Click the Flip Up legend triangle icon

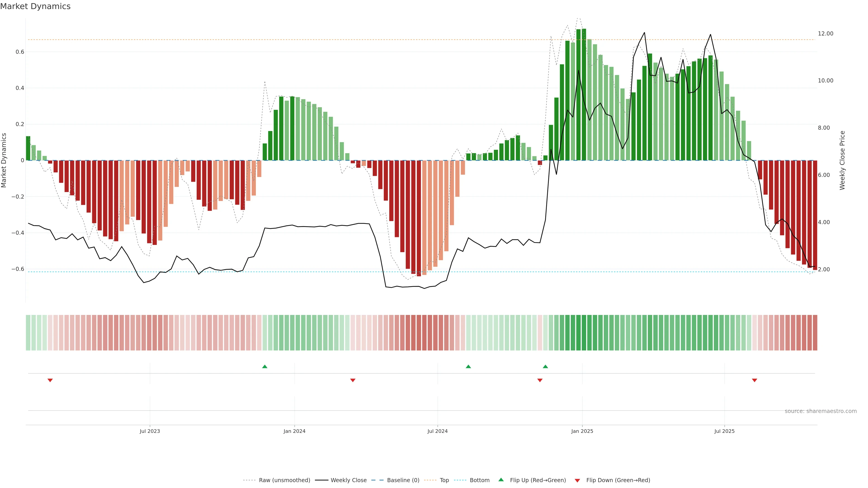(x=501, y=480)
